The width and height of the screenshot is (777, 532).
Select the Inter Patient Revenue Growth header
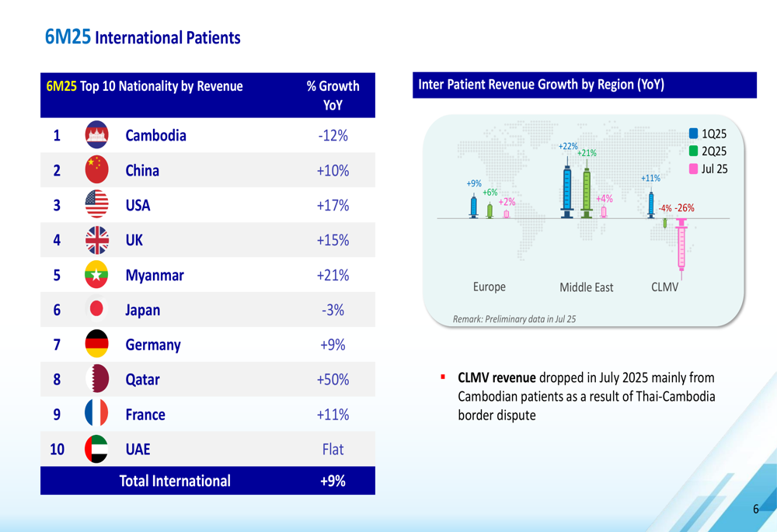[x=585, y=85]
